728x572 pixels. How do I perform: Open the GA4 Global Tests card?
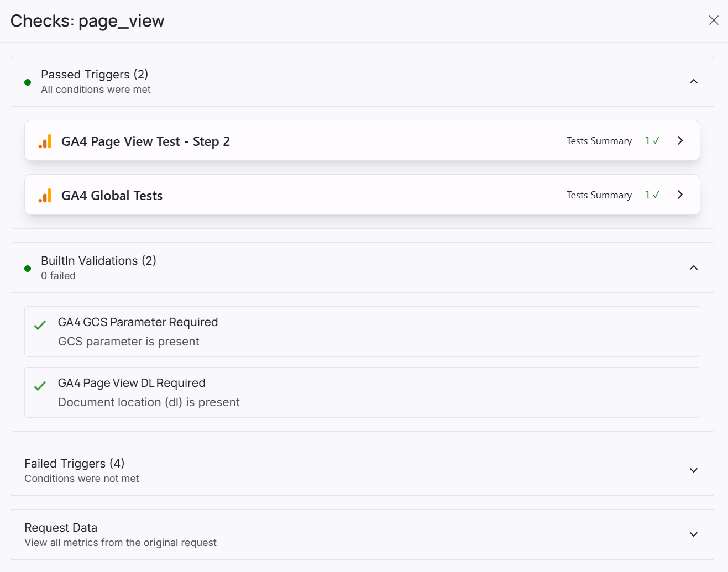point(362,195)
